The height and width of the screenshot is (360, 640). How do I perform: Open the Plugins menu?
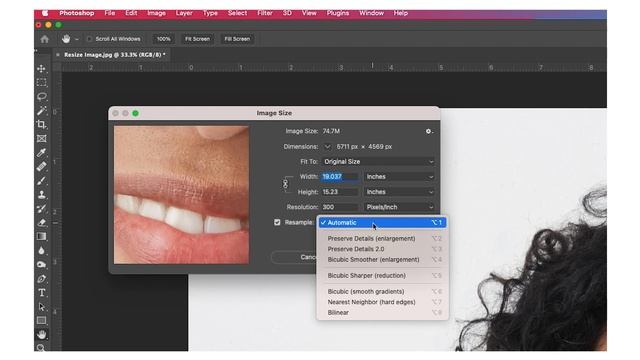(x=338, y=13)
